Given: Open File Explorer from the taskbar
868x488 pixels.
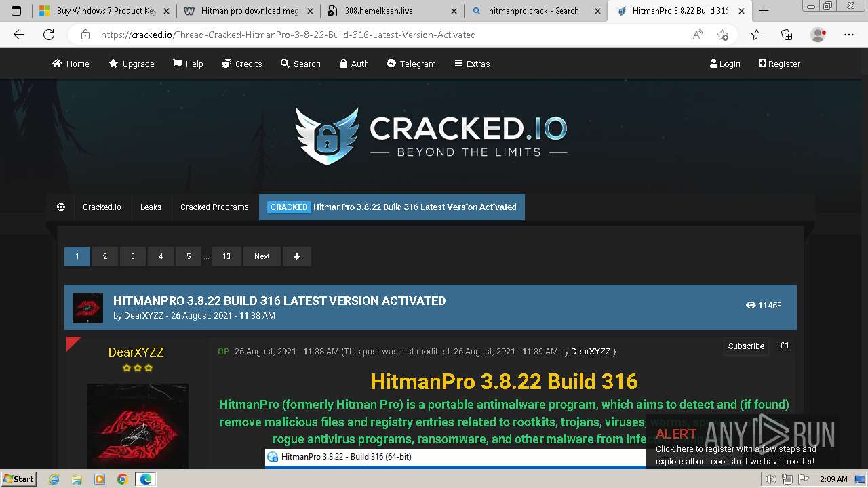Looking at the screenshot, I should [77, 479].
